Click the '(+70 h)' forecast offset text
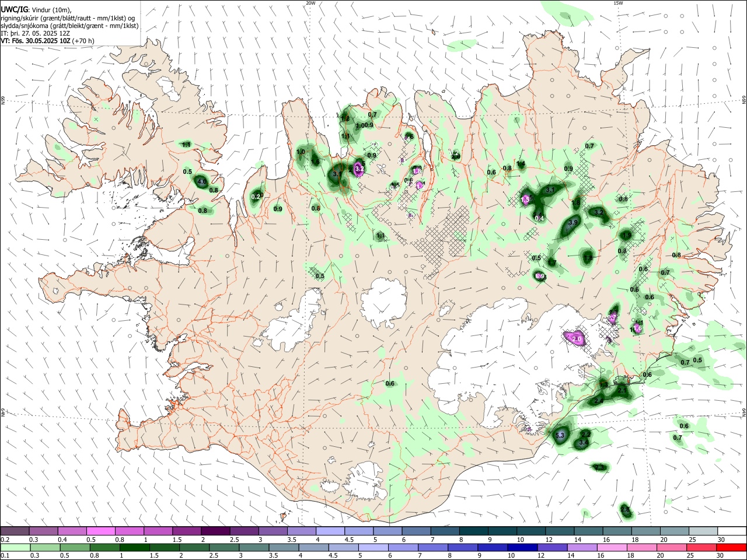Image resolution: width=747 pixels, height=560 pixels. [x=83, y=41]
